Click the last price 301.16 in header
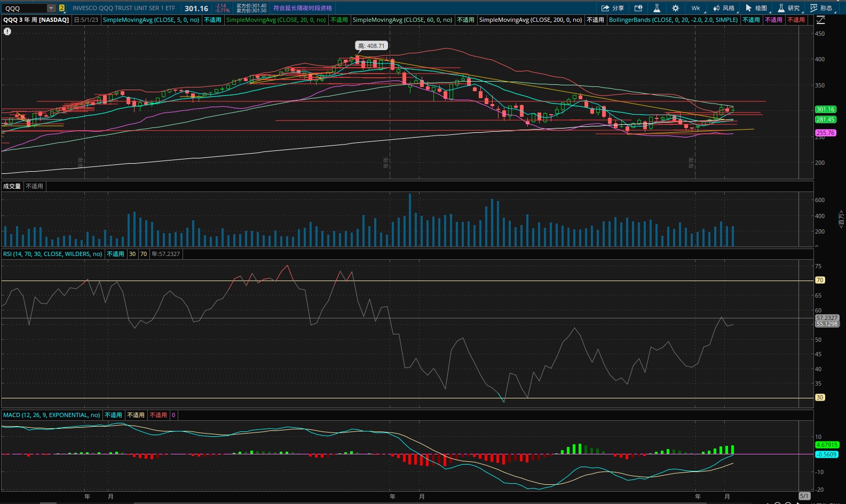The height and width of the screenshot is (504, 846). click(196, 8)
